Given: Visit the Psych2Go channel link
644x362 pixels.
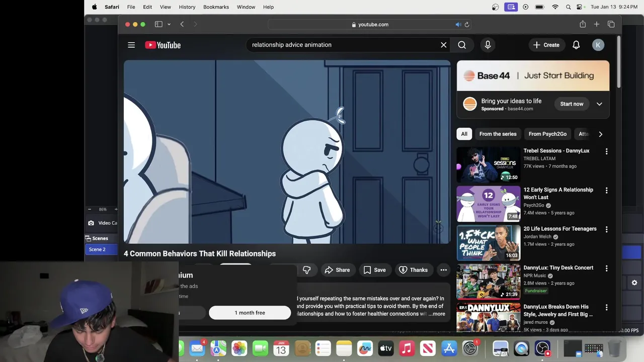Looking at the screenshot, I should [x=534, y=205].
